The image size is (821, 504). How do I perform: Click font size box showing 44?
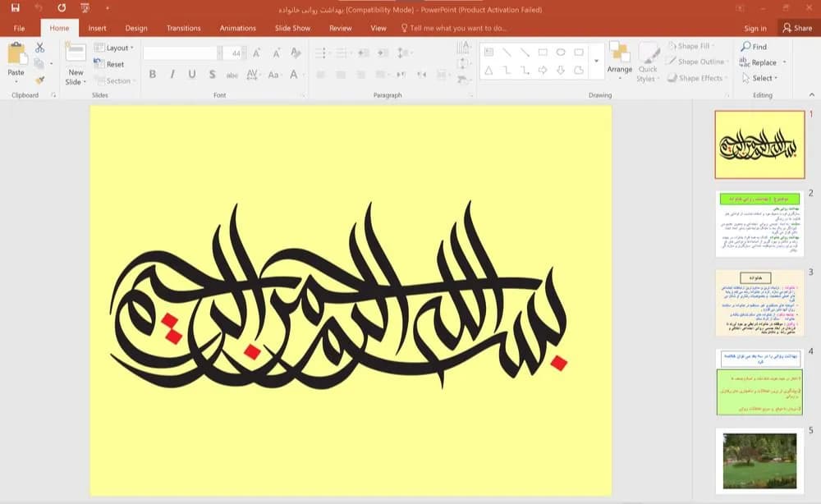[234, 53]
